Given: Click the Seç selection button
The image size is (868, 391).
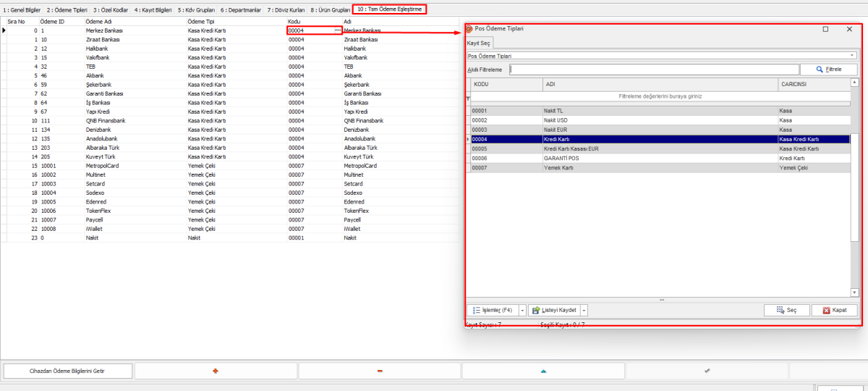Looking at the screenshot, I should [786, 310].
